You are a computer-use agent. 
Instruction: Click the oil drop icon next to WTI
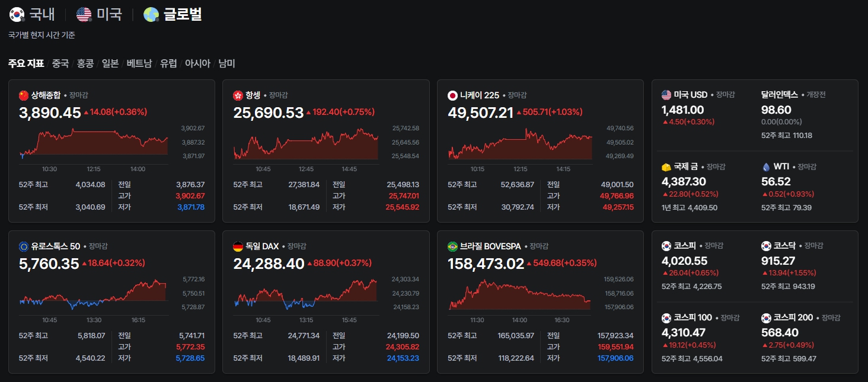pos(766,167)
